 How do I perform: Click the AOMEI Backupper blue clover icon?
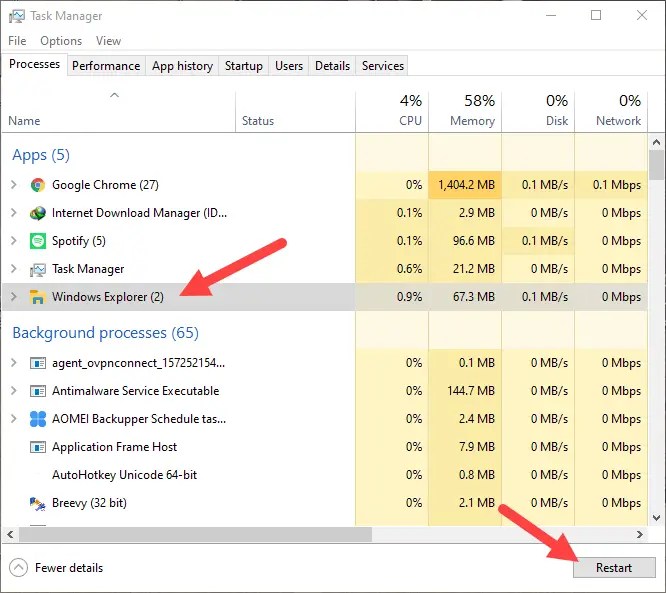click(38, 419)
